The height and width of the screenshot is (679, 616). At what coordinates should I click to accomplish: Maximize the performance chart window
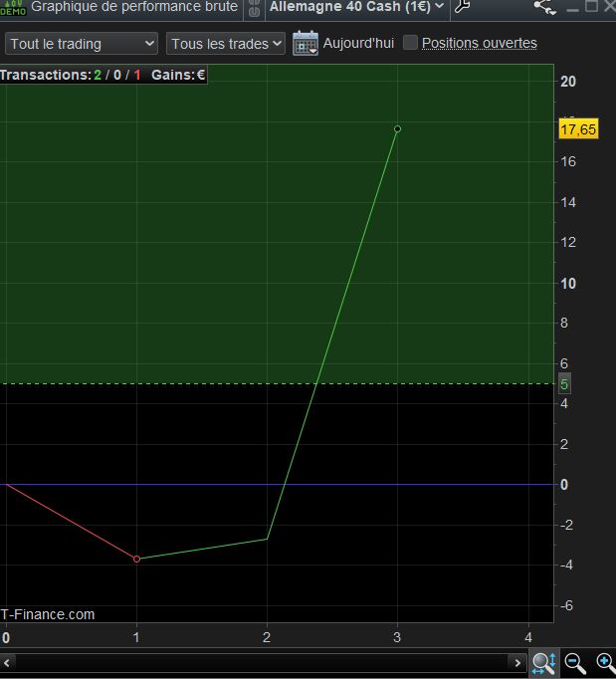tap(591, 6)
